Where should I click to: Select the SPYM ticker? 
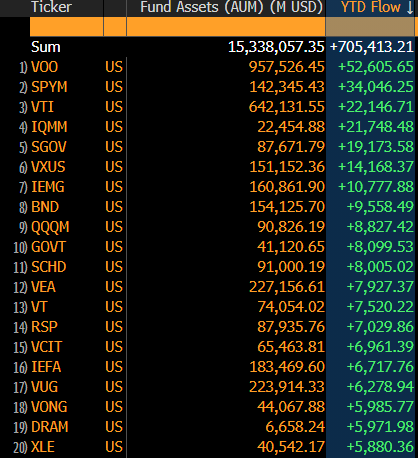[49, 87]
